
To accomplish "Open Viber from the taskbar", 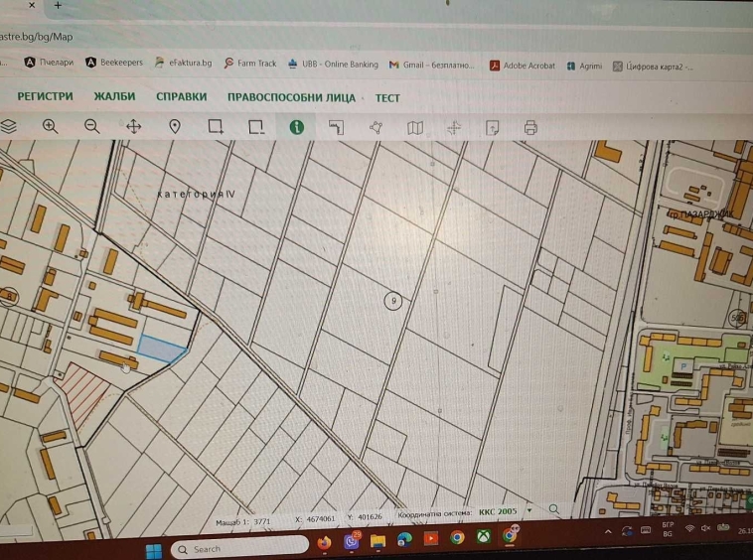I will (x=352, y=541).
